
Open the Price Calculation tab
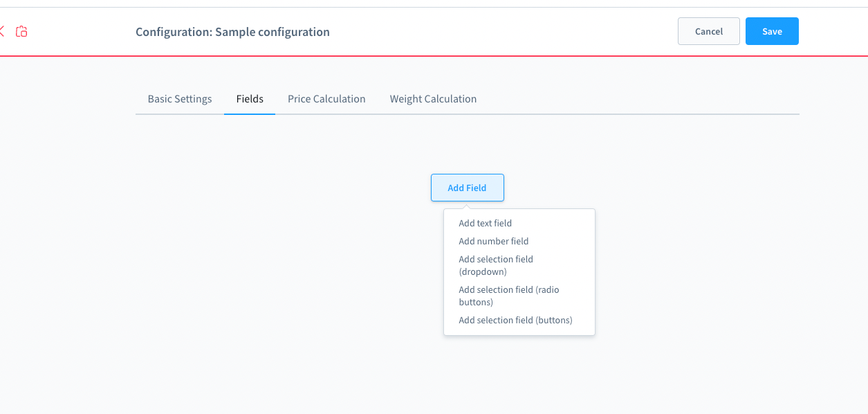[326, 99]
